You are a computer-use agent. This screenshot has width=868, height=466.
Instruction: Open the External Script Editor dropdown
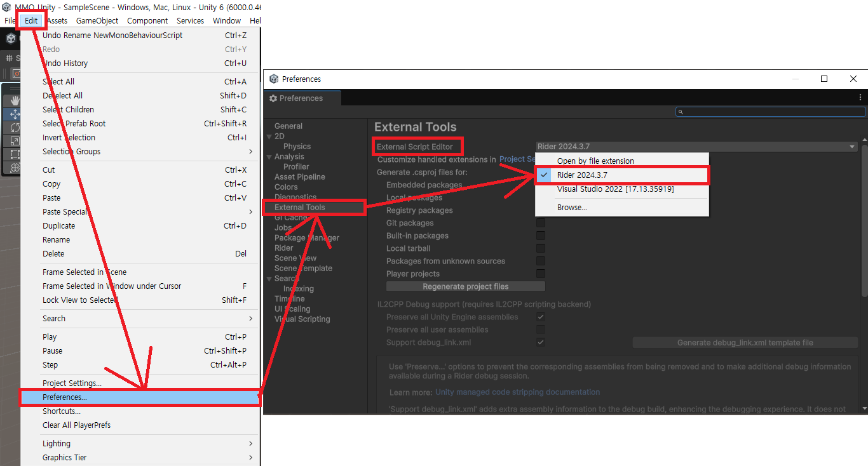click(x=696, y=147)
